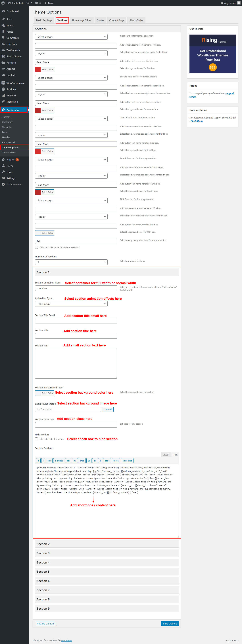Click Restore Defaults button
The image size is (242, 644).
(45, 624)
